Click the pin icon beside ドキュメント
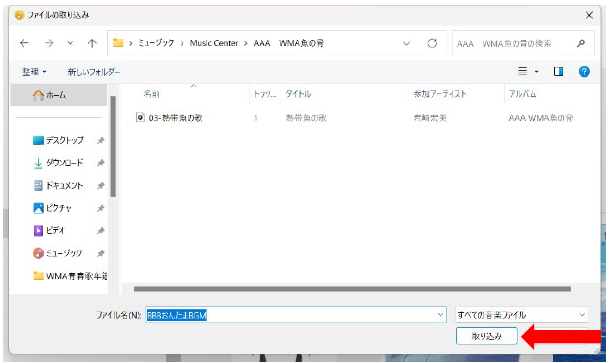Image resolution: width=610 pixels, height=363 pixels. [x=101, y=185]
